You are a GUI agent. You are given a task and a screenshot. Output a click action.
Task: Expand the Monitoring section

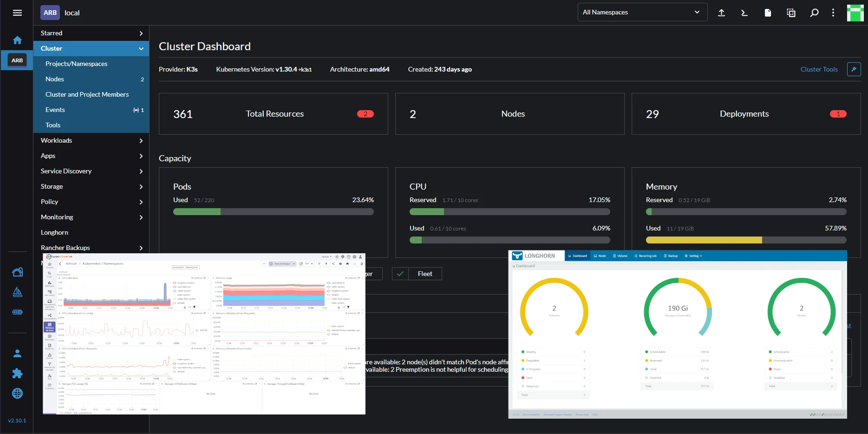(91, 217)
